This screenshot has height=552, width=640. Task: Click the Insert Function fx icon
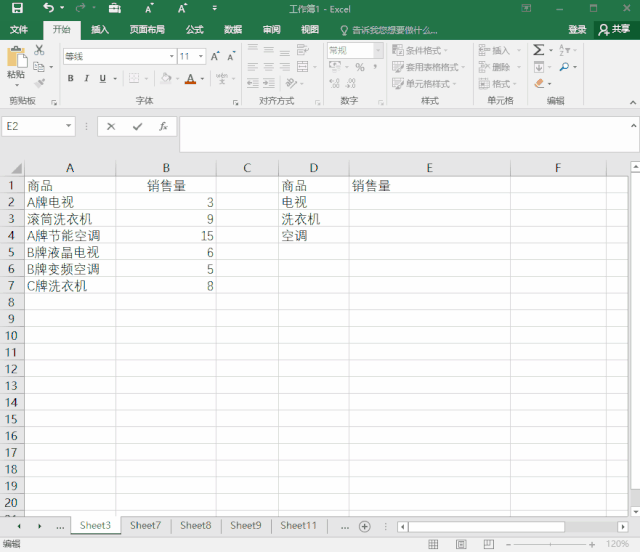pyautogui.click(x=163, y=127)
